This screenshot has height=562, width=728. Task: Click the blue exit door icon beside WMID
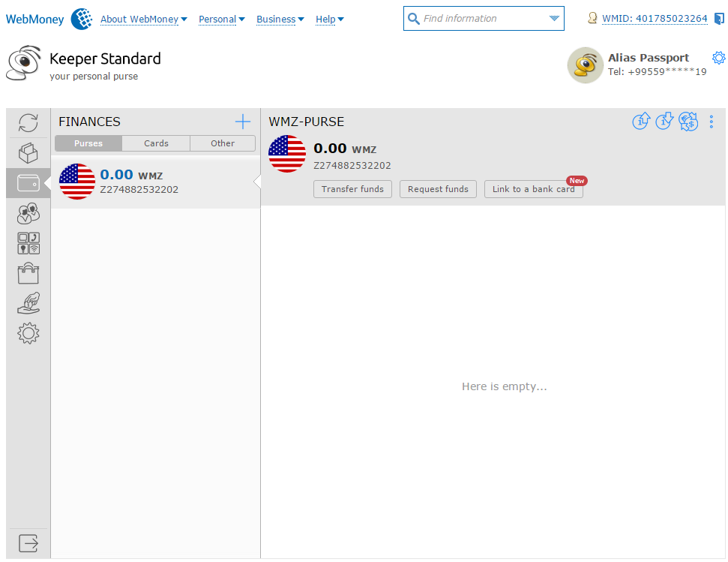719,19
